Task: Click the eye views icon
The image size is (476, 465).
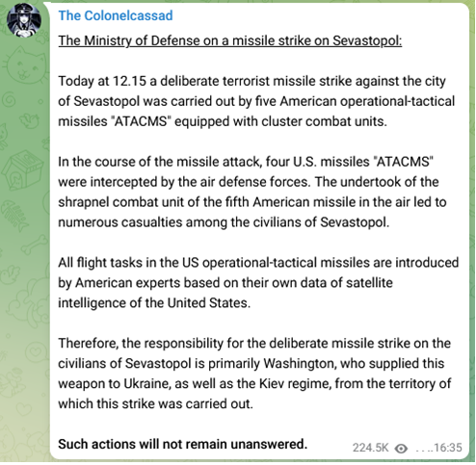Action: click(x=401, y=448)
